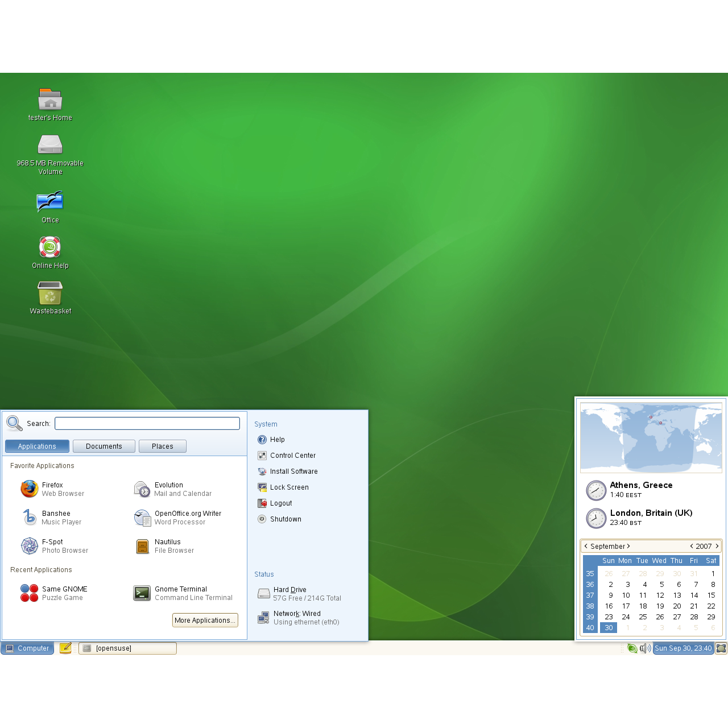Open the software updater tray icon

[x=632, y=648]
